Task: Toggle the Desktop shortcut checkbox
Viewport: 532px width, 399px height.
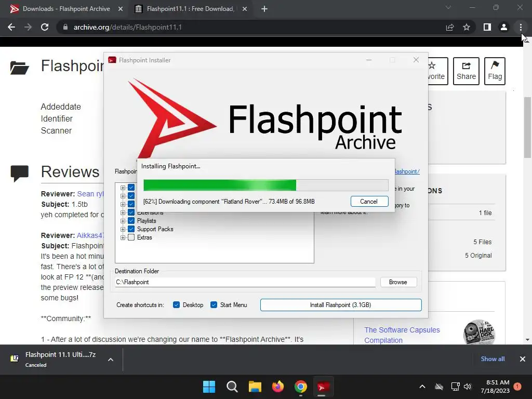Action: click(x=176, y=304)
